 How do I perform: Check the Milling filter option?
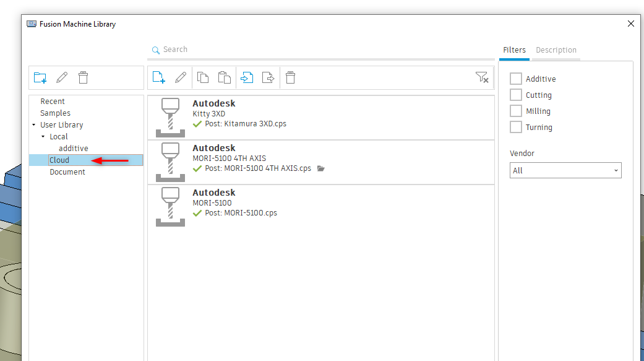point(515,111)
